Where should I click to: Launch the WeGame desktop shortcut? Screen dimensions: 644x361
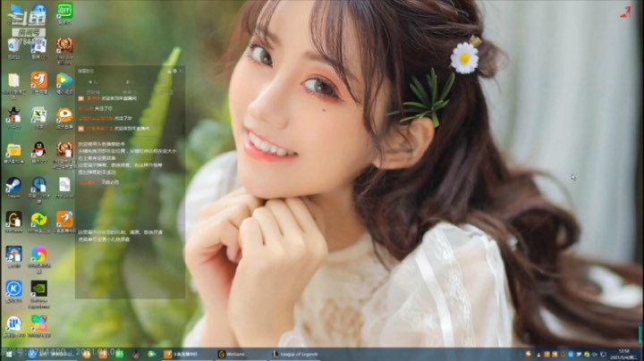click(x=13, y=222)
